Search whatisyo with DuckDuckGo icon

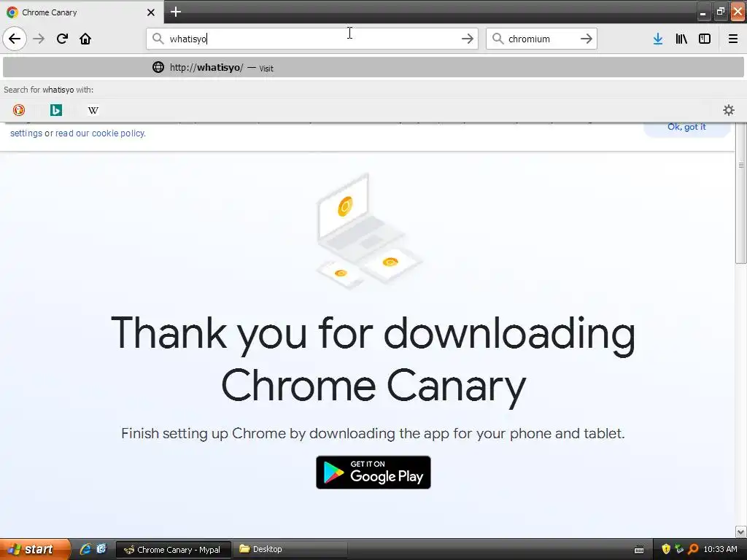pyautogui.click(x=18, y=110)
